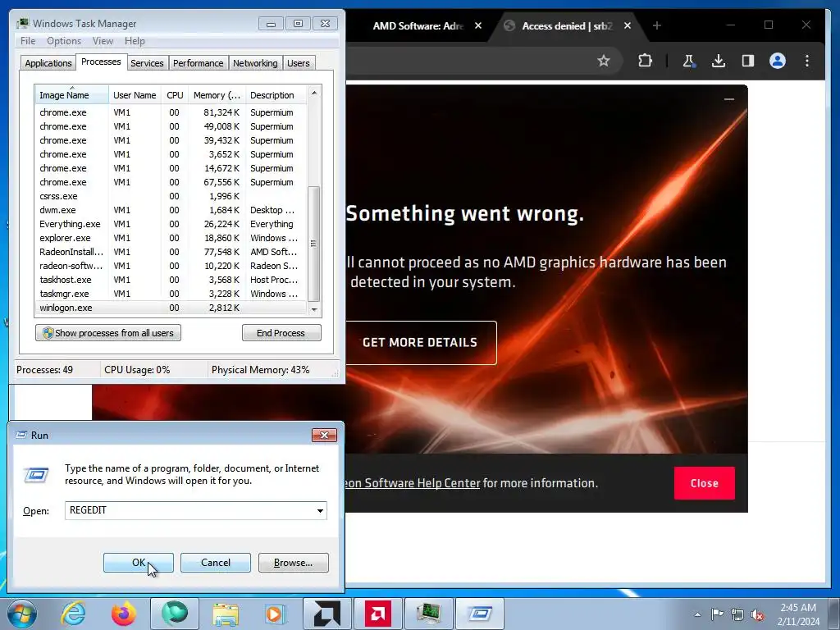Select the winlogon.exe process row
The height and width of the screenshot is (630, 840).
(x=171, y=308)
